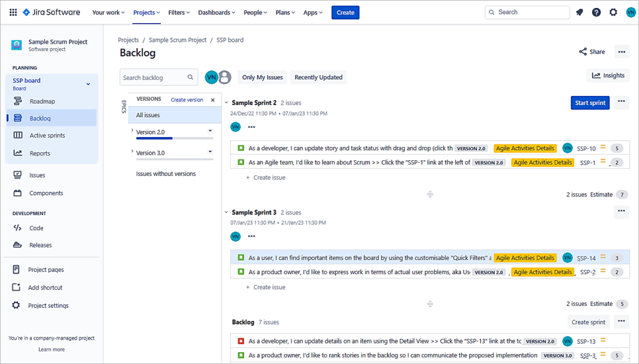The image size is (639, 364).
Task: Open the Insights panel
Action: 607,75
